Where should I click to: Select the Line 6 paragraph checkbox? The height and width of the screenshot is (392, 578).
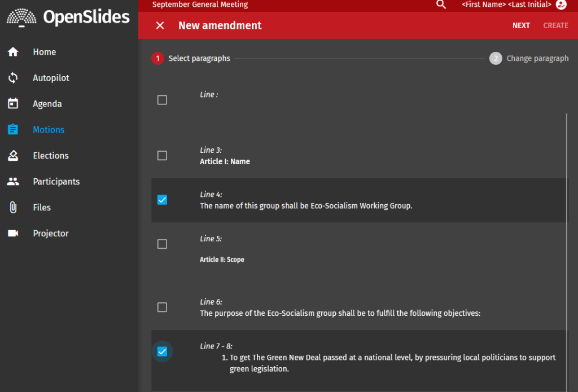(x=162, y=307)
